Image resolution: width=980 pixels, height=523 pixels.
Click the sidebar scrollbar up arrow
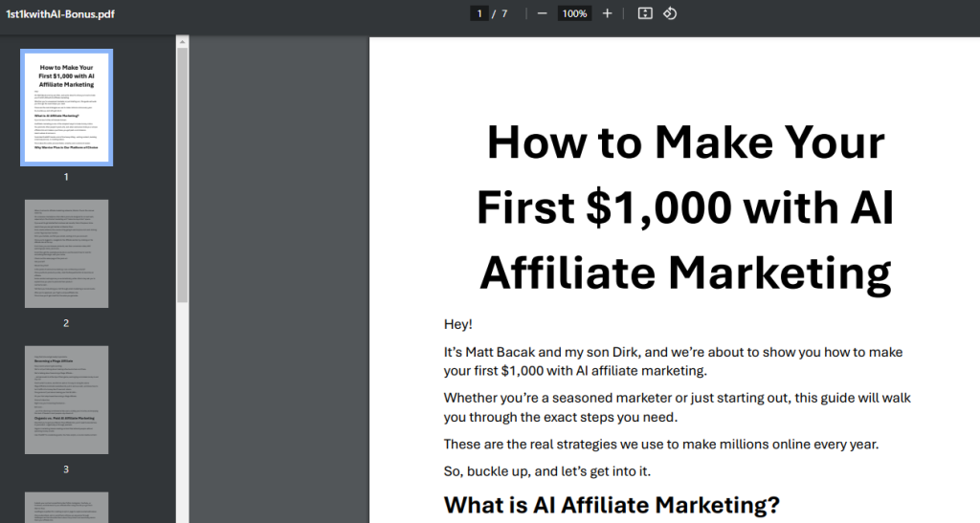pos(182,42)
